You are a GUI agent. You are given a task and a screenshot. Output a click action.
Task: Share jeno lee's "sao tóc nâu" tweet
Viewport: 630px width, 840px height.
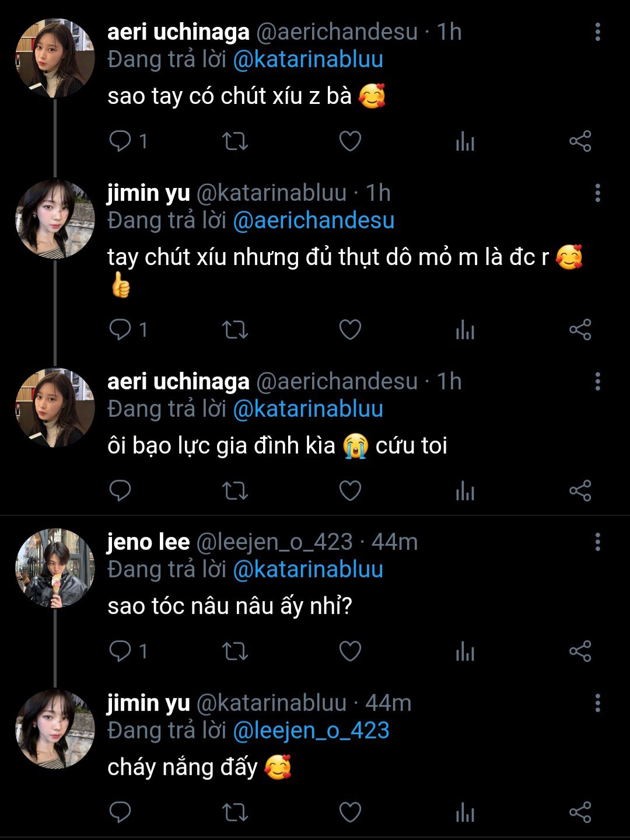click(580, 651)
